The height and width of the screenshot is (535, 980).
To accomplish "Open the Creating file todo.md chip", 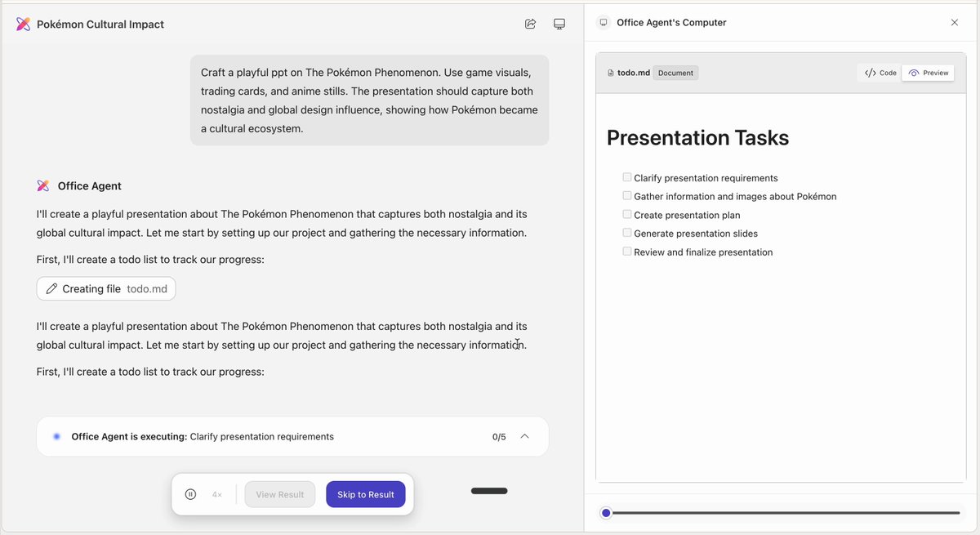I will click(106, 289).
